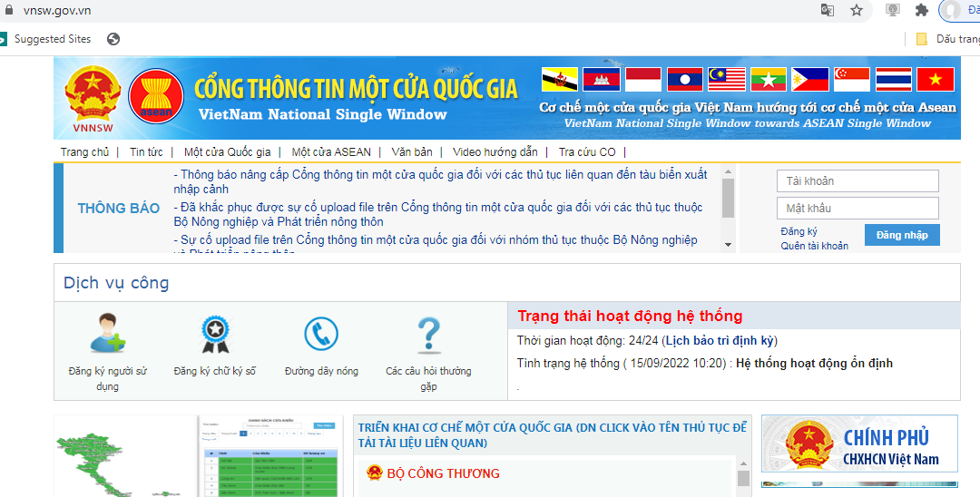Click the Hệ thống hoạt động ổn định status

point(814,364)
